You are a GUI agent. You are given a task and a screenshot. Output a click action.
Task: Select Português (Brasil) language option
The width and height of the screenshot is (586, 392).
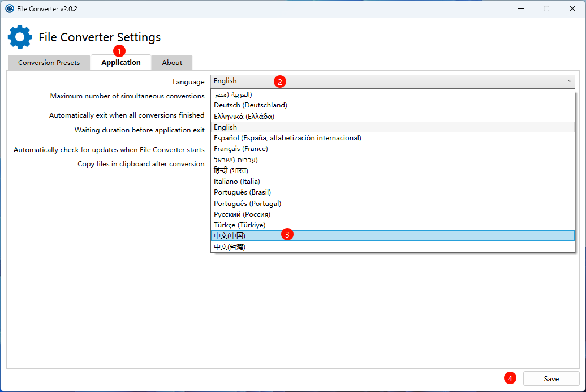[x=393, y=192]
